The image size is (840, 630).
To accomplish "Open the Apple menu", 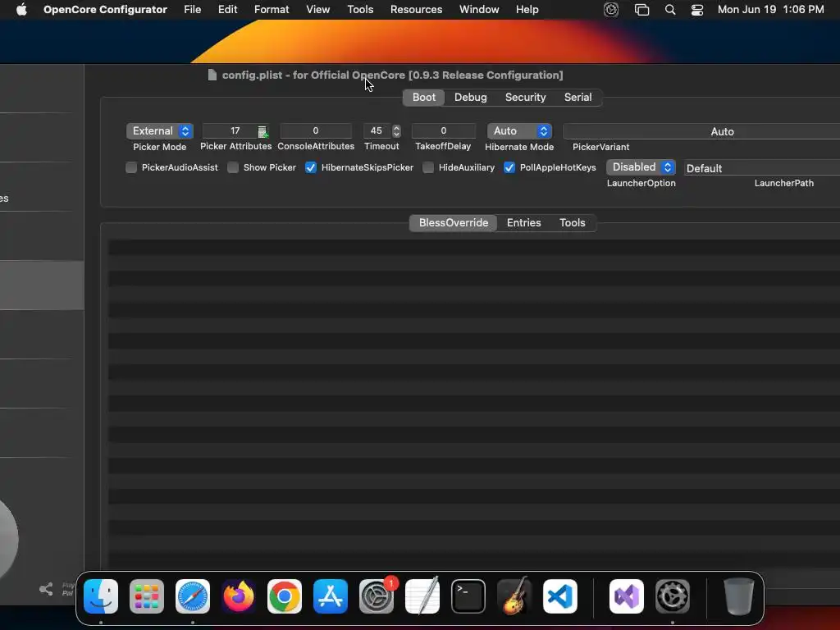I will pyautogui.click(x=21, y=10).
